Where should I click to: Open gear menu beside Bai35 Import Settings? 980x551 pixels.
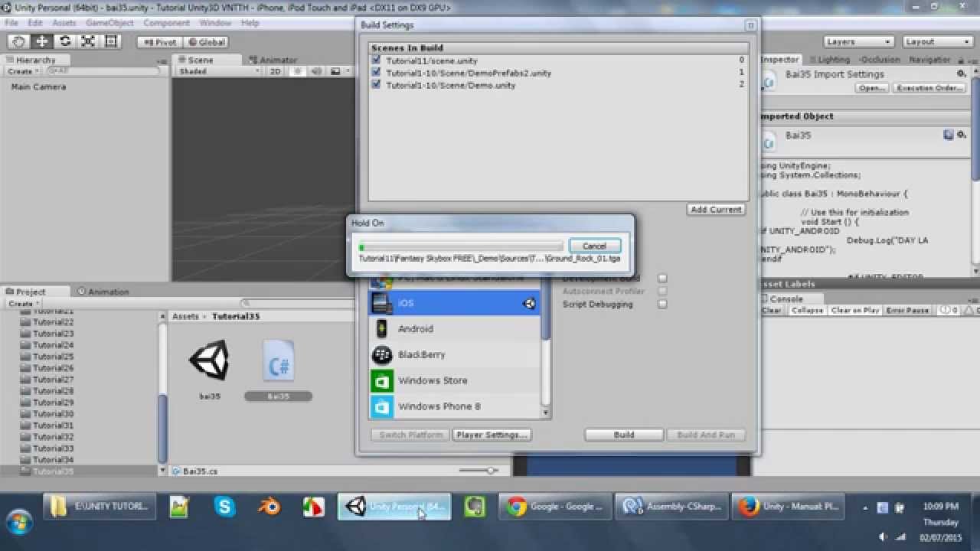[x=961, y=73]
